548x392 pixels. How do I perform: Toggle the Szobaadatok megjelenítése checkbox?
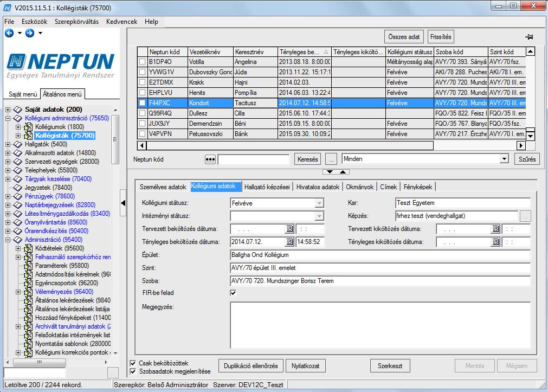(133, 371)
